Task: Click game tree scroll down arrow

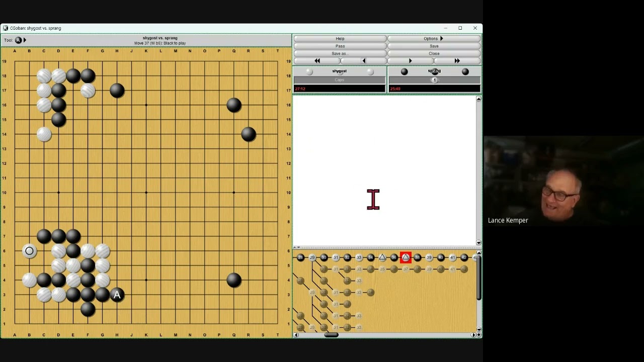Action: 478,329
